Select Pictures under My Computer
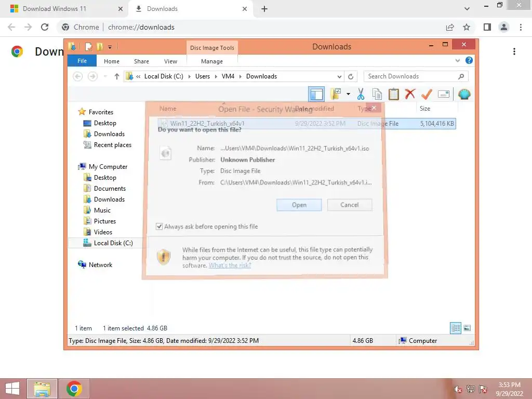Image resolution: width=532 pixels, height=399 pixels. coord(105,221)
